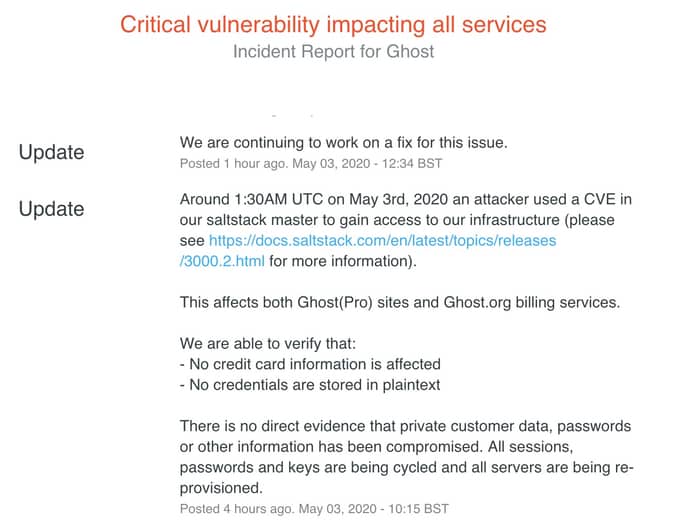
Task: Click 'We are continuing to work on a fix' text
Action: coord(343,143)
